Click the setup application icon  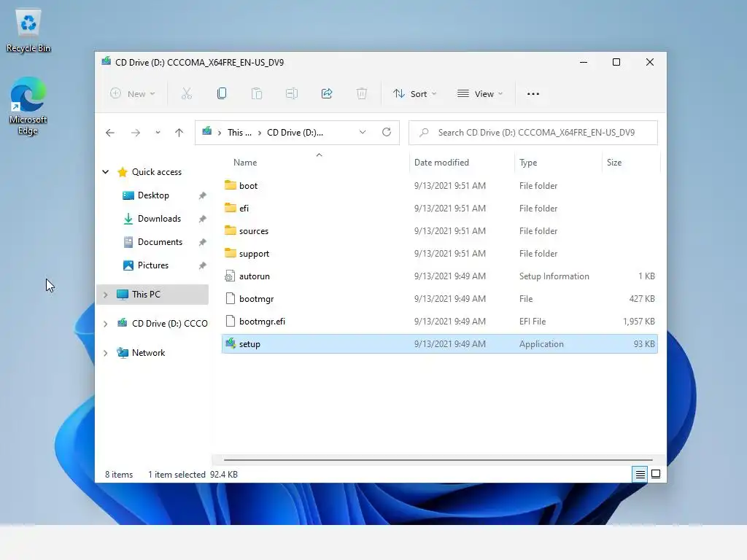point(231,343)
